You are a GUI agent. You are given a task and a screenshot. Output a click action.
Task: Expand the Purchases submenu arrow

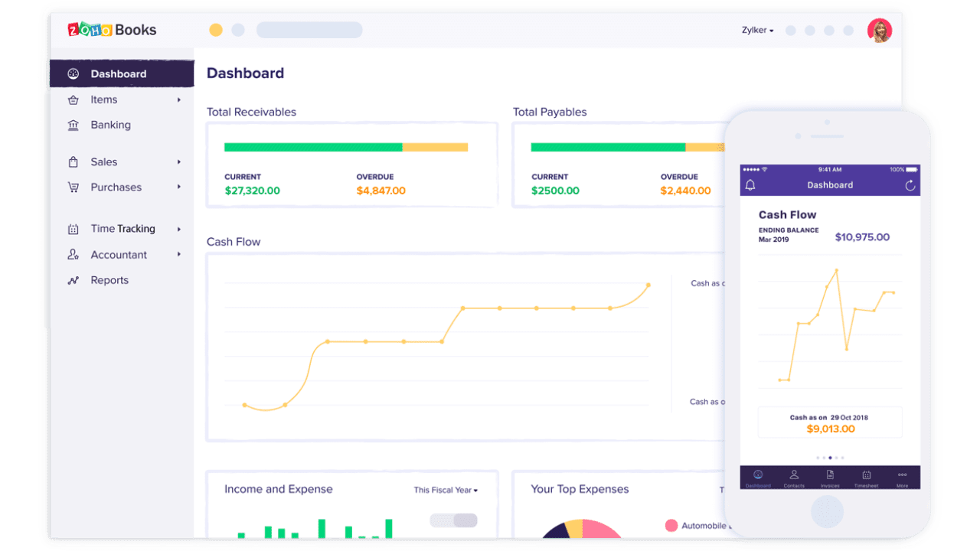click(179, 187)
